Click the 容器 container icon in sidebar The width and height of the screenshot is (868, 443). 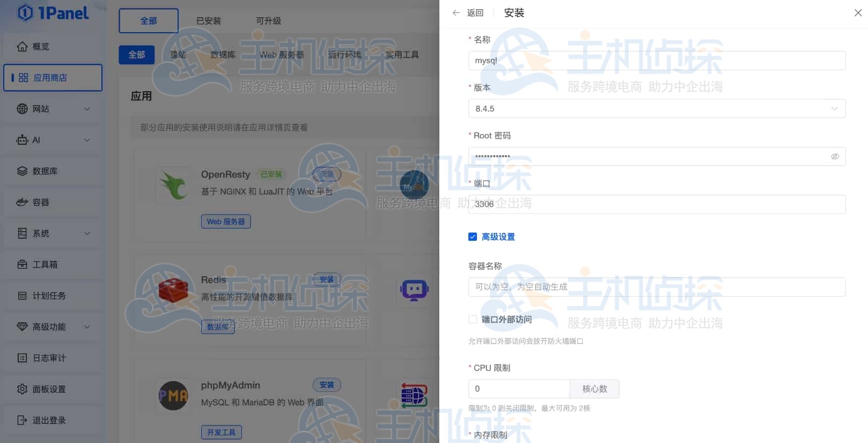[x=22, y=202]
